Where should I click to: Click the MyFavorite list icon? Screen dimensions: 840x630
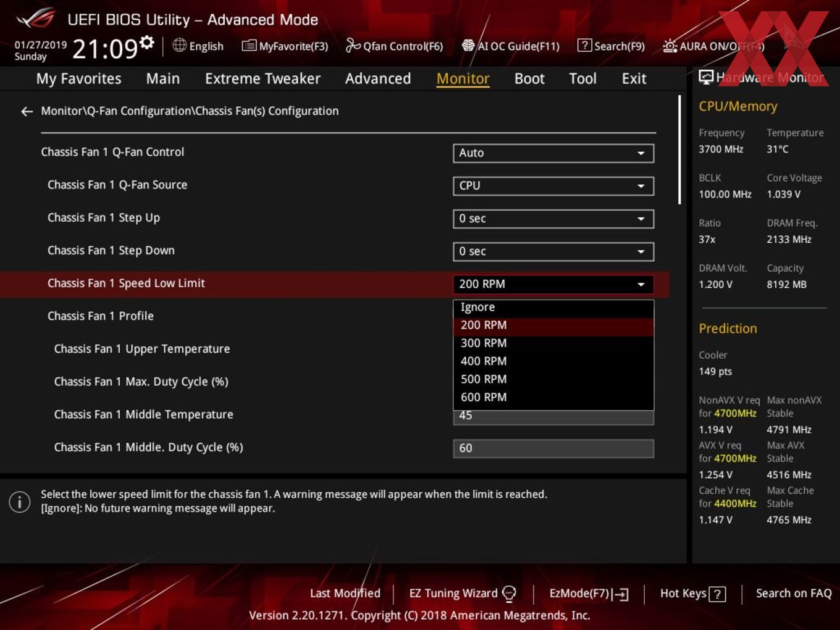point(249,46)
